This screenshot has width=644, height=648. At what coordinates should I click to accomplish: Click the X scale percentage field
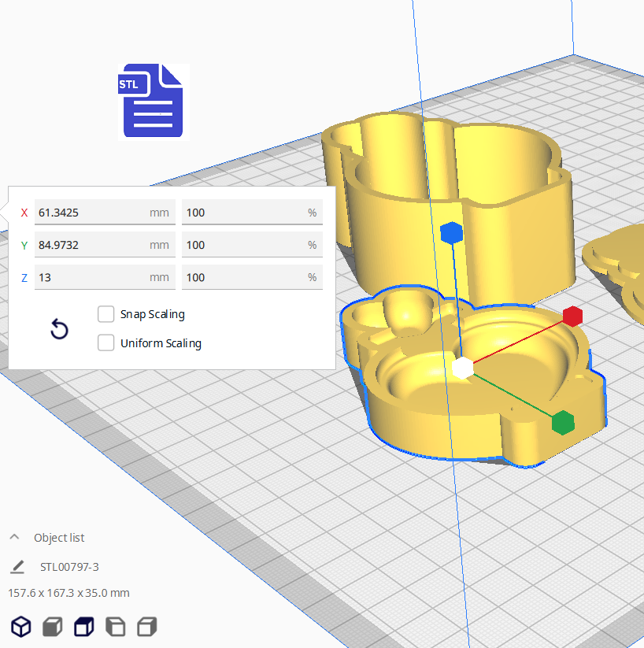(x=244, y=213)
